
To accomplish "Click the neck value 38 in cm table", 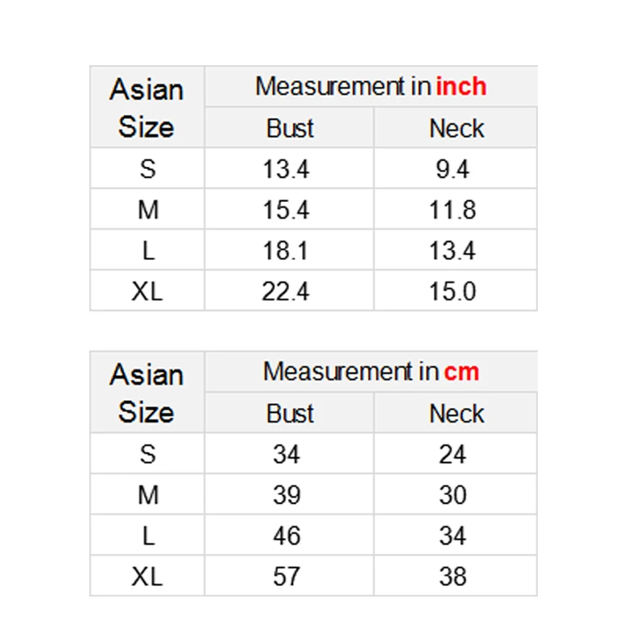I will tap(452, 576).
